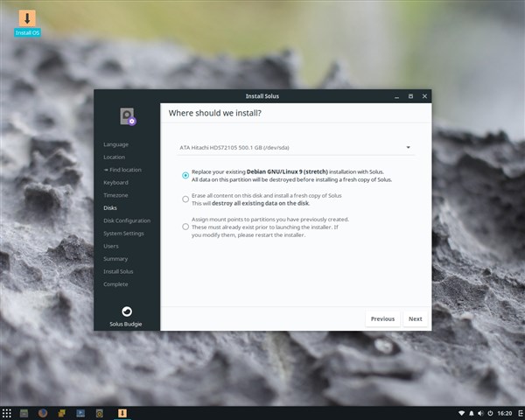
Task: Open the Users step in sidebar
Action: coord(112,246)
